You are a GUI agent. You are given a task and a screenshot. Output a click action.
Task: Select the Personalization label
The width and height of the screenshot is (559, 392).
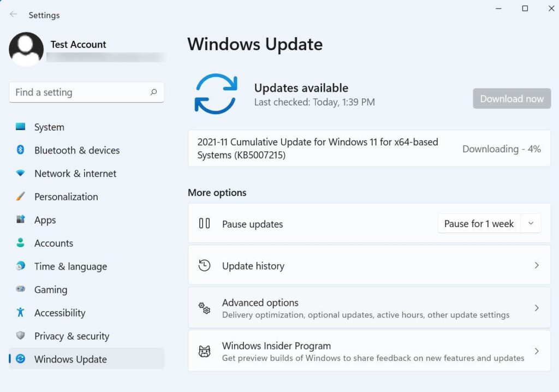[x=66, y=197]
